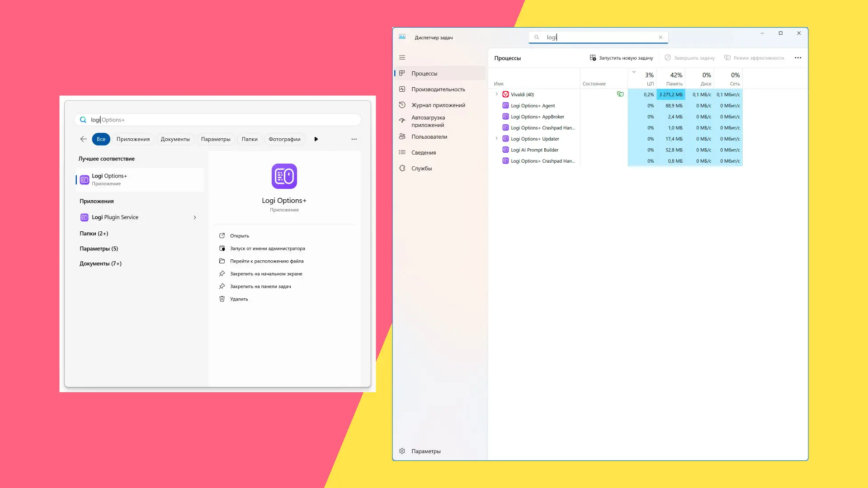This screenshot has width=868, height=488.
Task: Select the Vivaldi process icon
Action: click(x=505, y=94)
